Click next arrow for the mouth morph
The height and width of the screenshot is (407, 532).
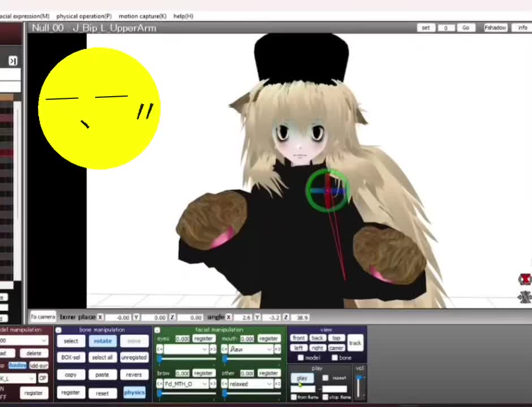coord(277,349)
